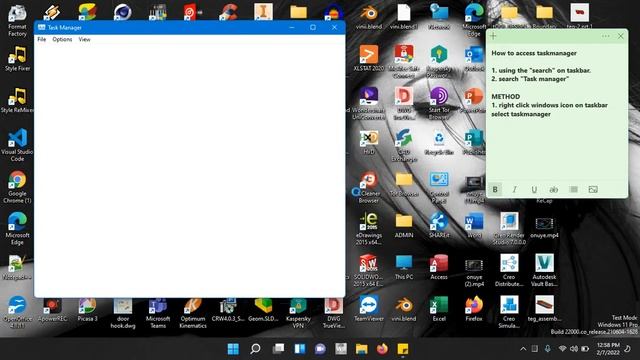Open the volume tray icon
This screenshot has width=640, height=360.
[573, 349]
